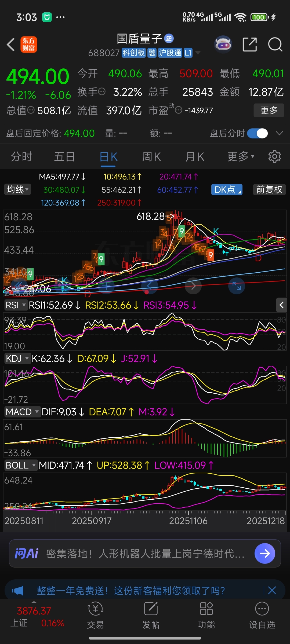
Task: Tap the K:62.36 KDJ reading
Action: pyautogui.click(x=52, y=358)
